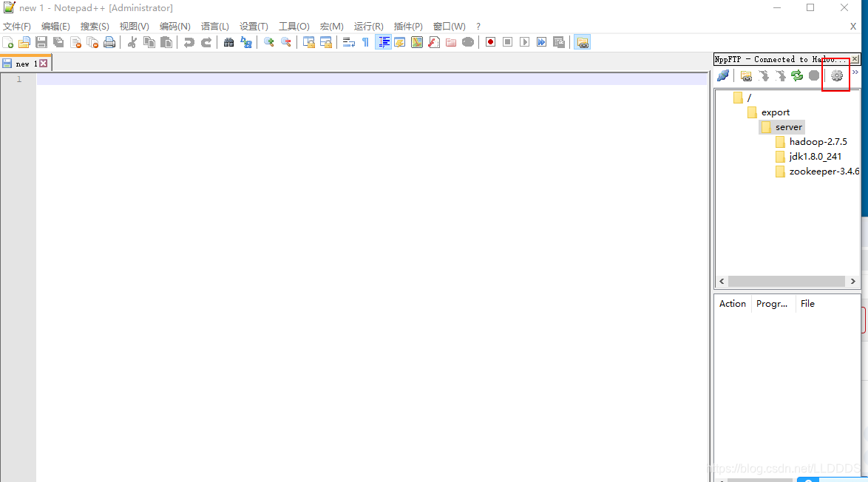Toggle the indent guide toolbar button
The width and height of the screenshot is (868, 482).
coord(383,42)
